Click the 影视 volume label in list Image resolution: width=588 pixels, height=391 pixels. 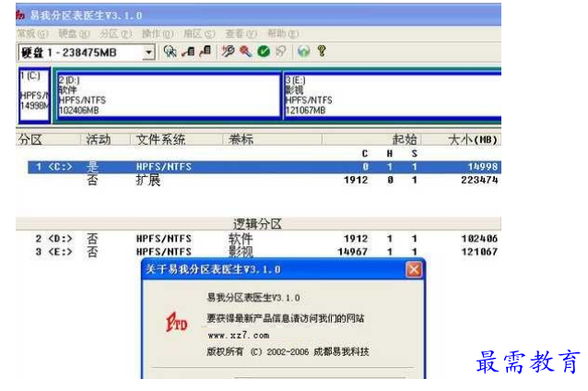tap(241, 252)
